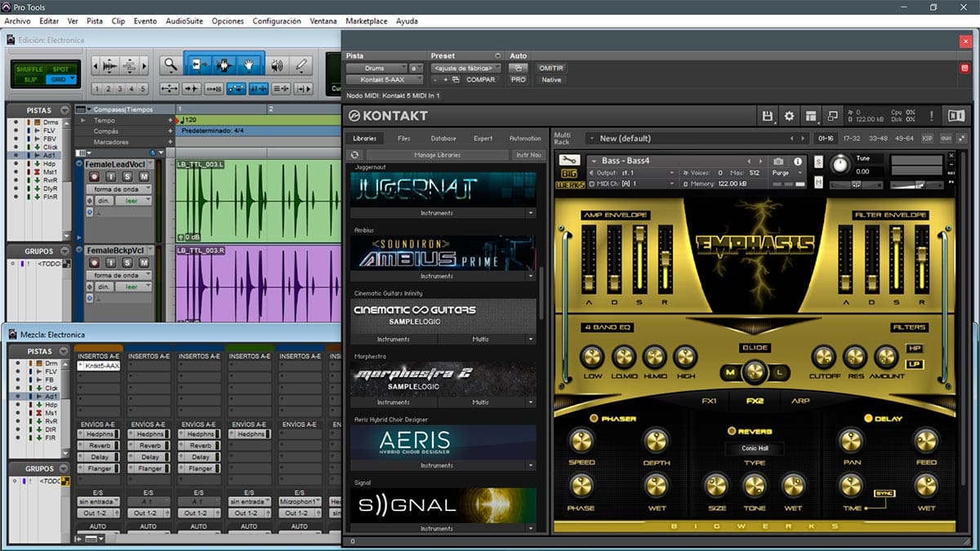Select the Scrubber speaker tool

click(277, 65)
